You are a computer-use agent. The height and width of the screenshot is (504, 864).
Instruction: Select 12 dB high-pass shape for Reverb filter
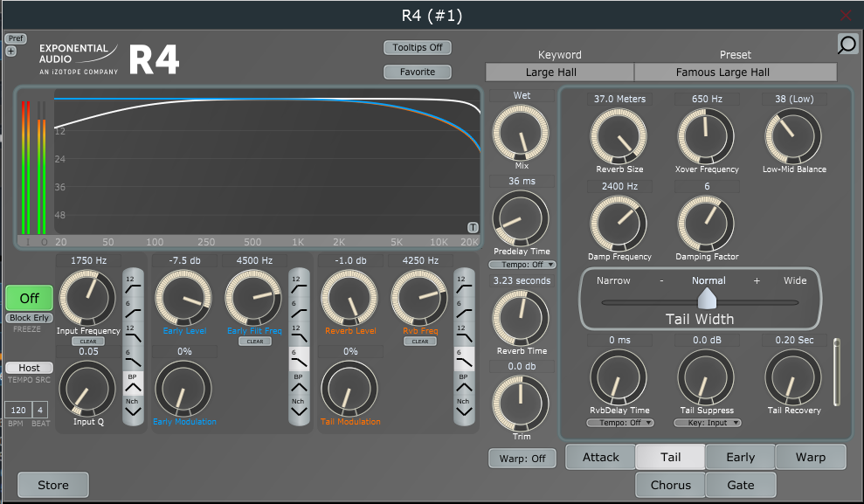(x=463, y=283)
